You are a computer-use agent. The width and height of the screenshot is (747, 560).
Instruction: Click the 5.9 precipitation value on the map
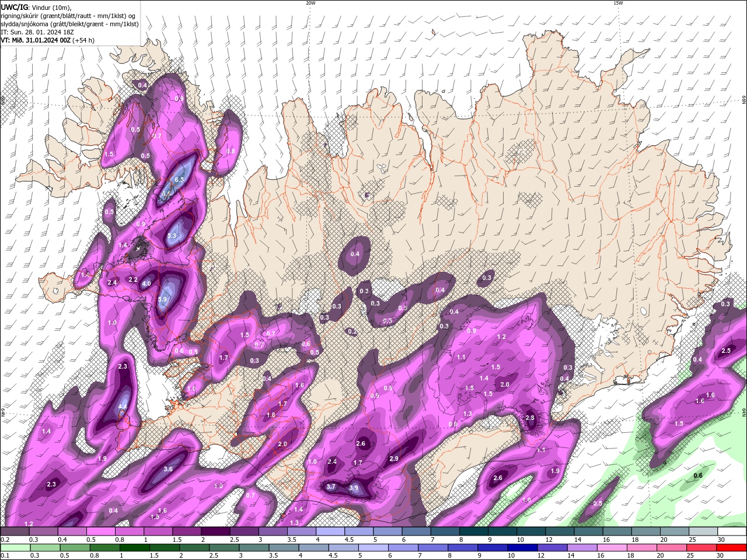[162, 299]
